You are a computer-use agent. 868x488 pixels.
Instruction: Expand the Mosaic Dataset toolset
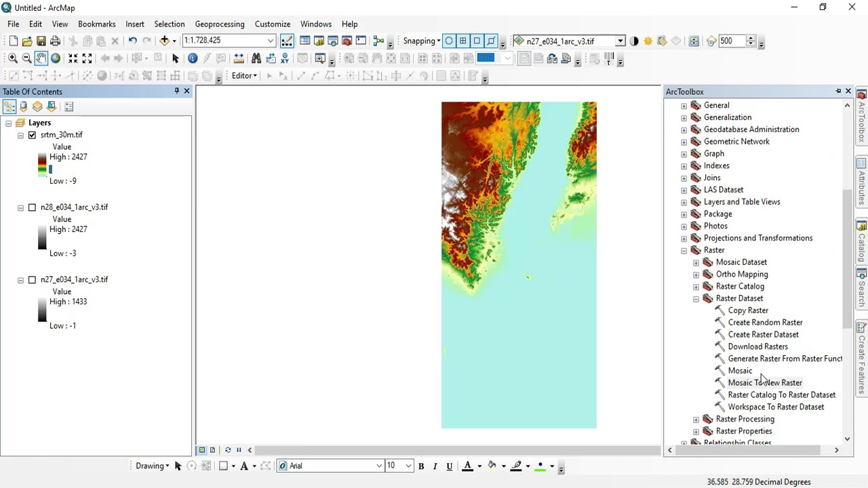pyautogui.click(x=696, y=263)
